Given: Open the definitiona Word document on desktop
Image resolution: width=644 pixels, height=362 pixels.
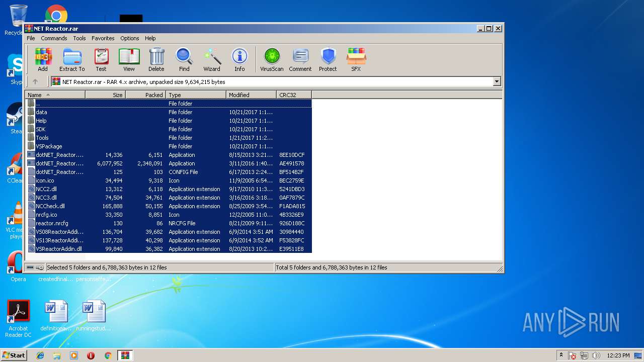Looking at the screenshot, I should (x=56, y=316).
